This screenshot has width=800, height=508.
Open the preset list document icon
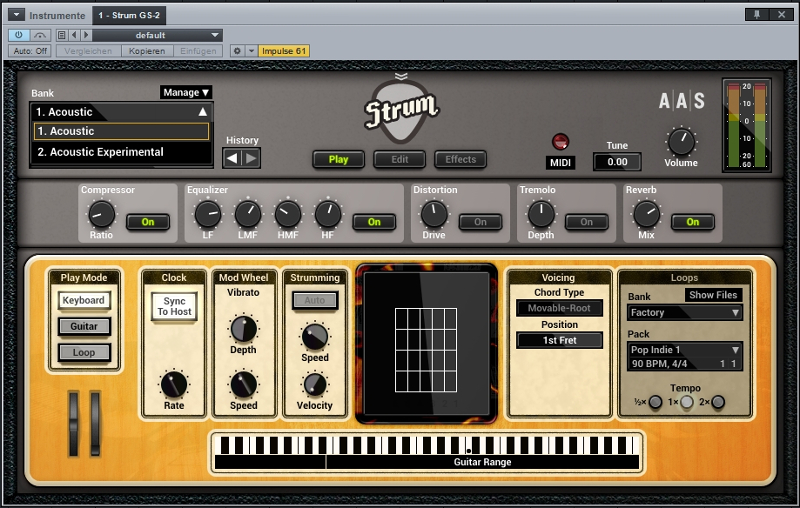61,35
